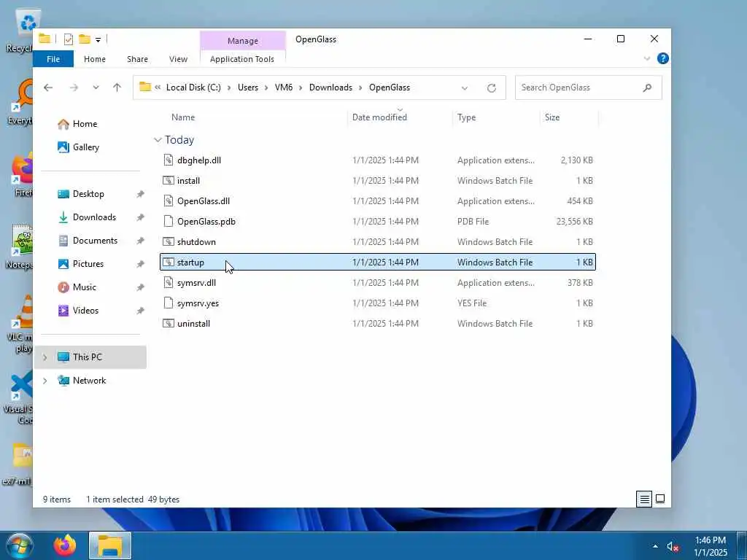
Task: Click the Manage contextual tab
Action: click(242, 41)
